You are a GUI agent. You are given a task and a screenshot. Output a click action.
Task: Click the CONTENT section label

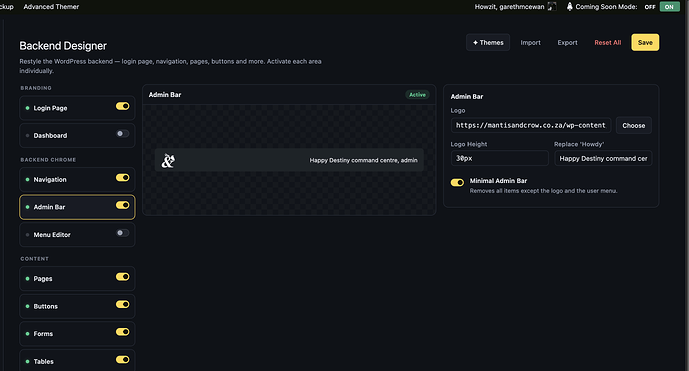coord(35,259)
